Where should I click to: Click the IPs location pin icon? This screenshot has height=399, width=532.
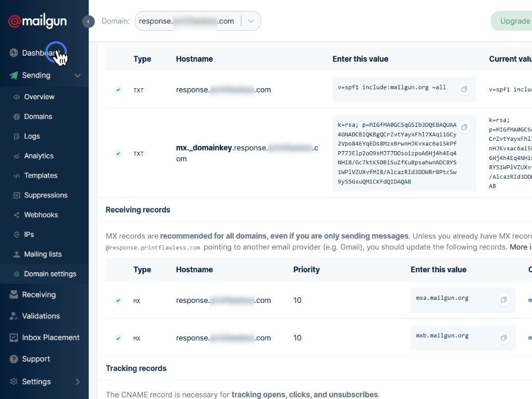[x=16, y=235]
